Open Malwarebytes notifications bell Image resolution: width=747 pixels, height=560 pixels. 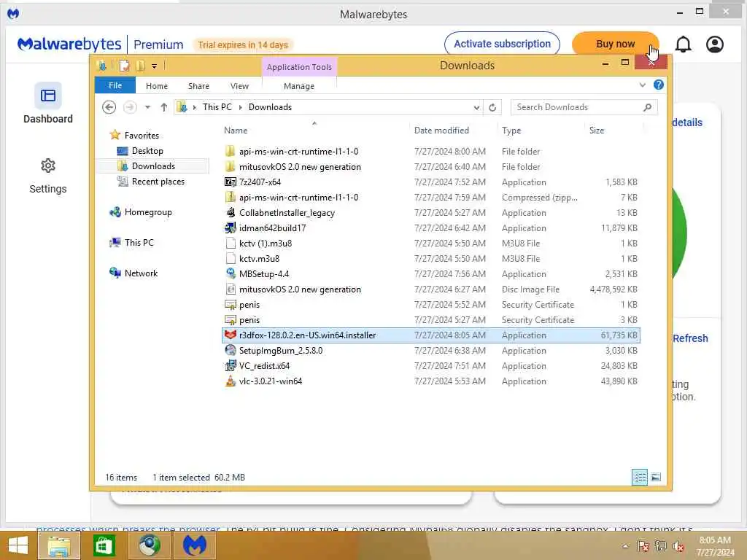point(683,44)
